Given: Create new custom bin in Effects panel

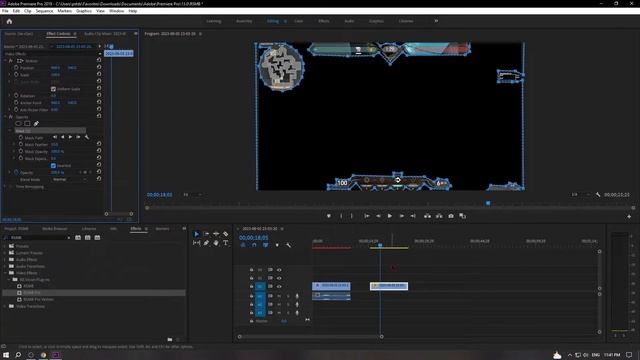Looking at the screenshot, I should pyautogui.click(x=170, y=339).
